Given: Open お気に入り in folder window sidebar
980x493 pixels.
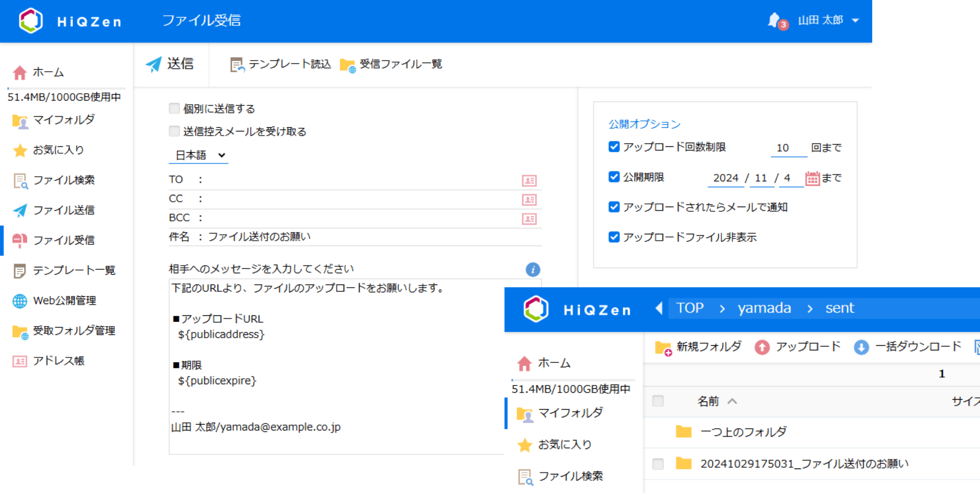Looking at the screenshot, I should 554,445.
